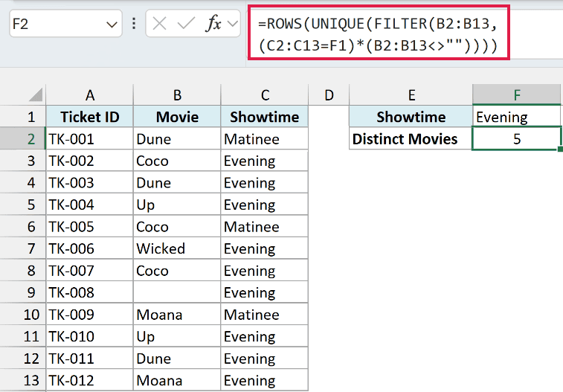Screen dimensions: 563x392
Task: Select row 13 header
Action: coord(23,380)
